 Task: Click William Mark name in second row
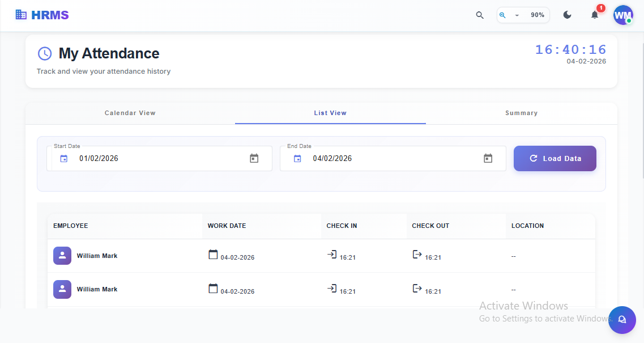(97, 290)
